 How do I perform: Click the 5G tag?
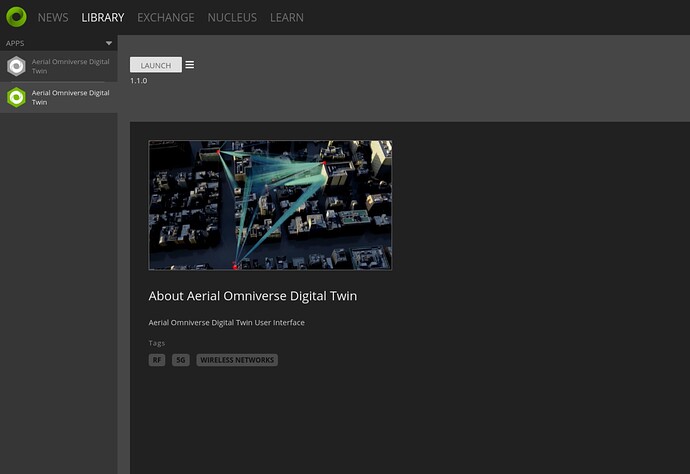[181, 360]
